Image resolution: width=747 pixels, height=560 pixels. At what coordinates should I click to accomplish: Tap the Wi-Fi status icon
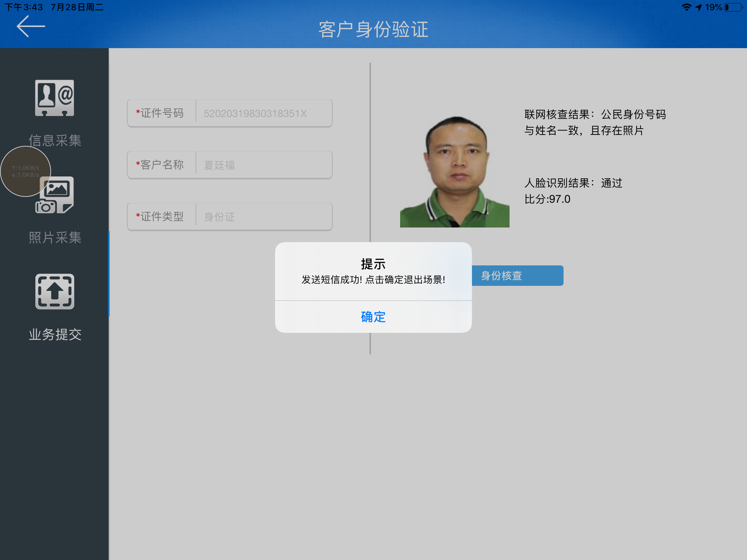pos(686,7)
